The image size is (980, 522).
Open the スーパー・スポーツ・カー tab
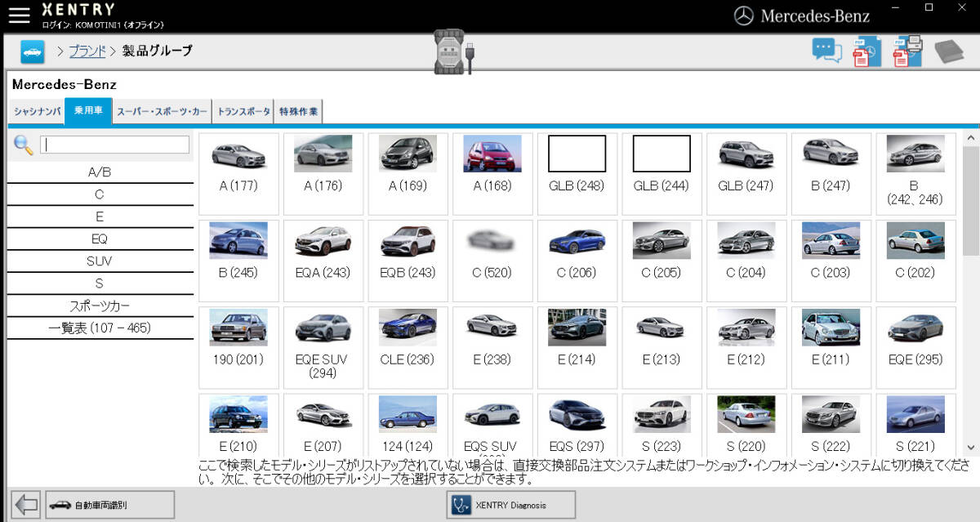point(162,112)
